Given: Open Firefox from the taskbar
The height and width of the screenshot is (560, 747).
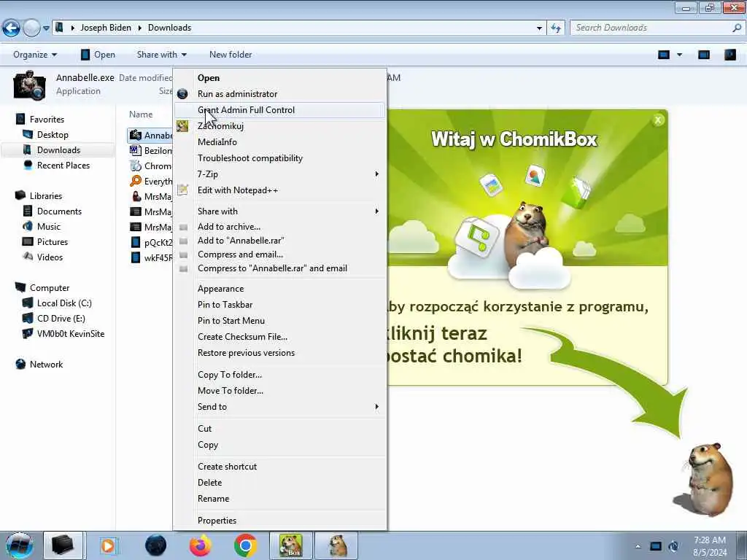Looking at the screenshot, I should pyautogui.click(x=201, y=545).
